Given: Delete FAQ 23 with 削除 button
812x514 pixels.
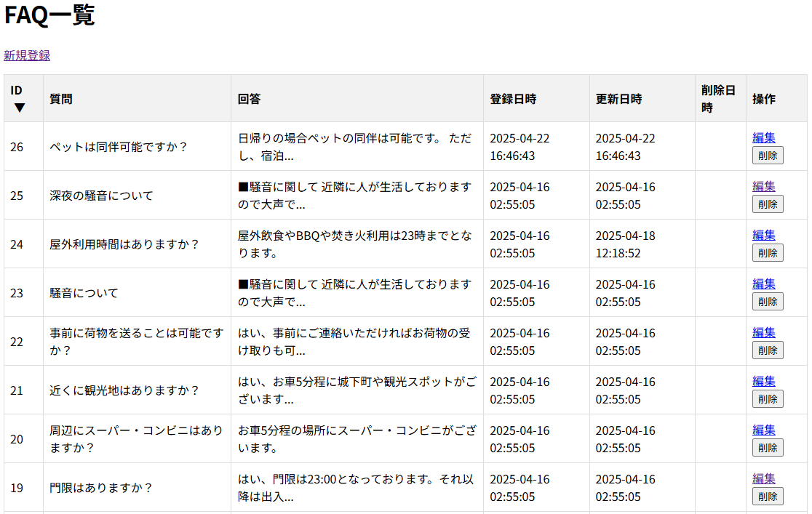Looking at the screenshot, I should [x=768, y=301].
